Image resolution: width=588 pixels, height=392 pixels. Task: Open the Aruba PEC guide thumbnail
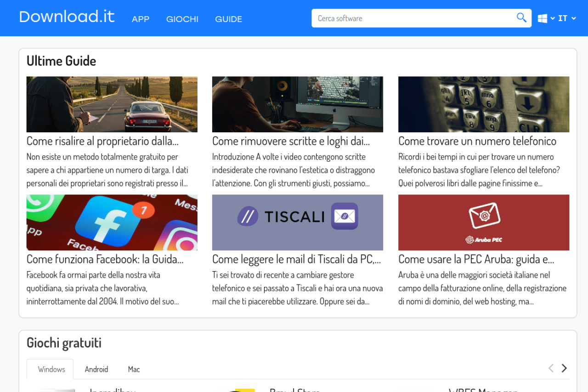(483, 222)
